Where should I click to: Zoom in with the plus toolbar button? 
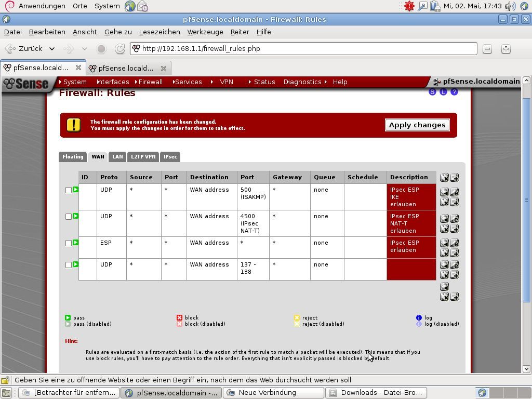[506, 49]
